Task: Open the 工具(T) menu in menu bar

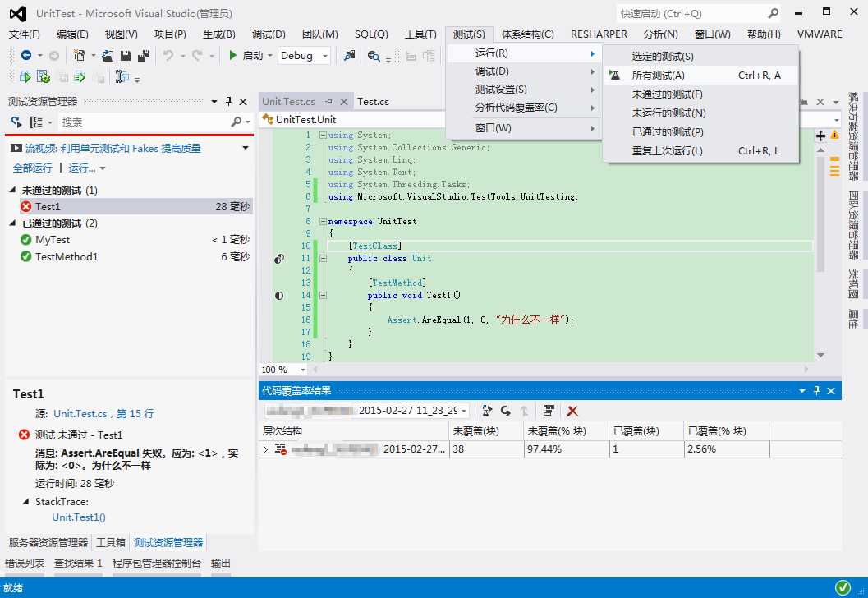Action: coord(420,34)
